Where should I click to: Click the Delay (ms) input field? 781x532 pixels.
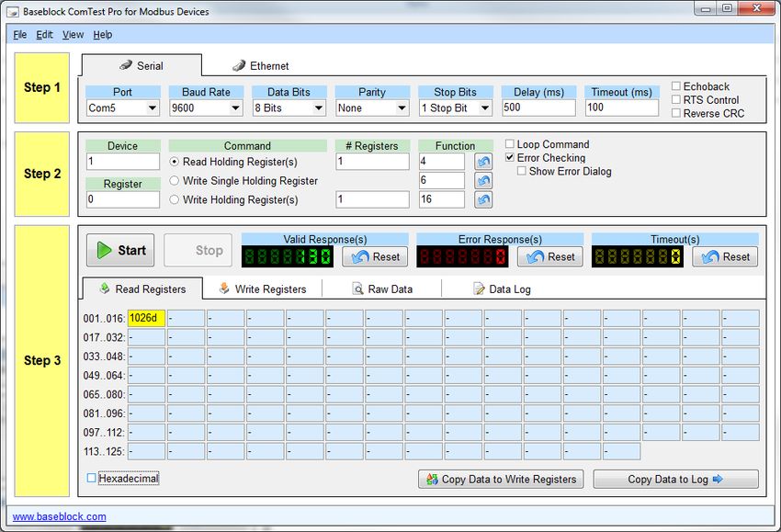click(538, 108)
